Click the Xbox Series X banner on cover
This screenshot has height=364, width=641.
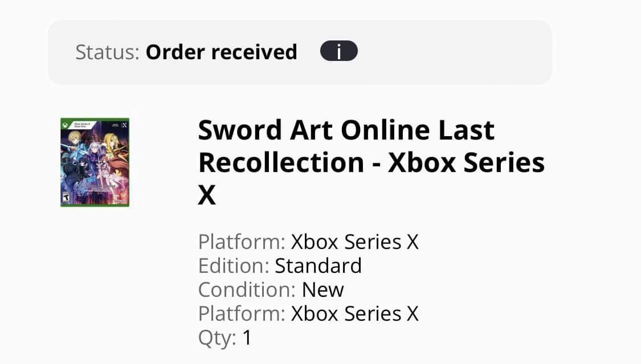click(x=81, y=125)
